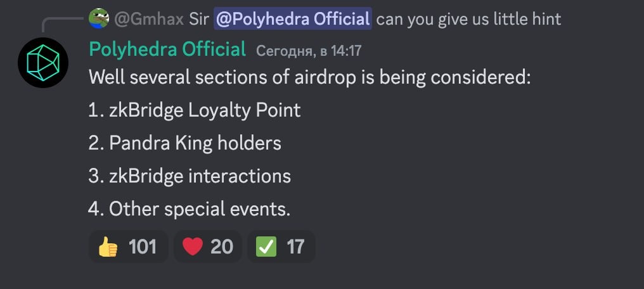Click the red heart emoji
Image resolution: width=644 pixels, height=289 pixels.
[x=192, y=246]
